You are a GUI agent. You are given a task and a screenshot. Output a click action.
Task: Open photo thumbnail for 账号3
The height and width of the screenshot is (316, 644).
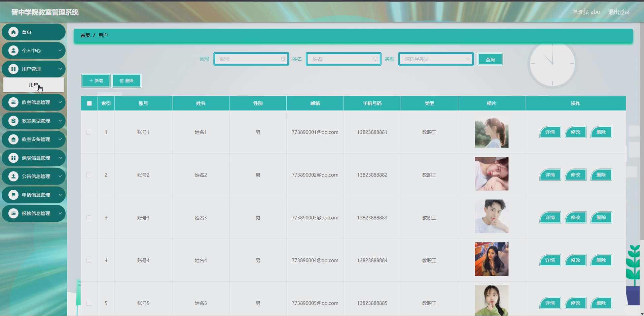pyautogui.click(x=492, y=217)
